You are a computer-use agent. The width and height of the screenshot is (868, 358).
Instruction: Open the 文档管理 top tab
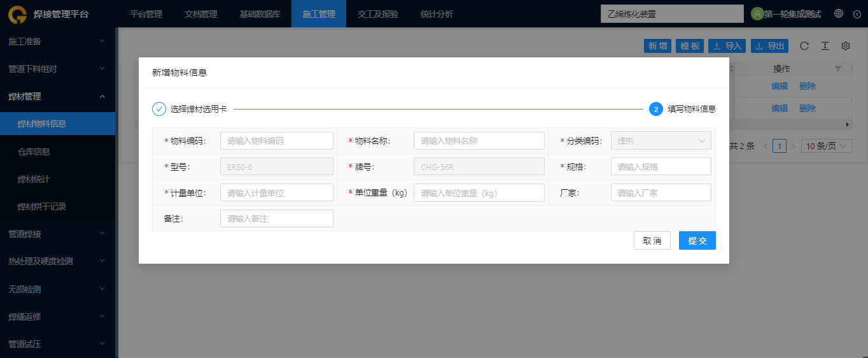200,14
